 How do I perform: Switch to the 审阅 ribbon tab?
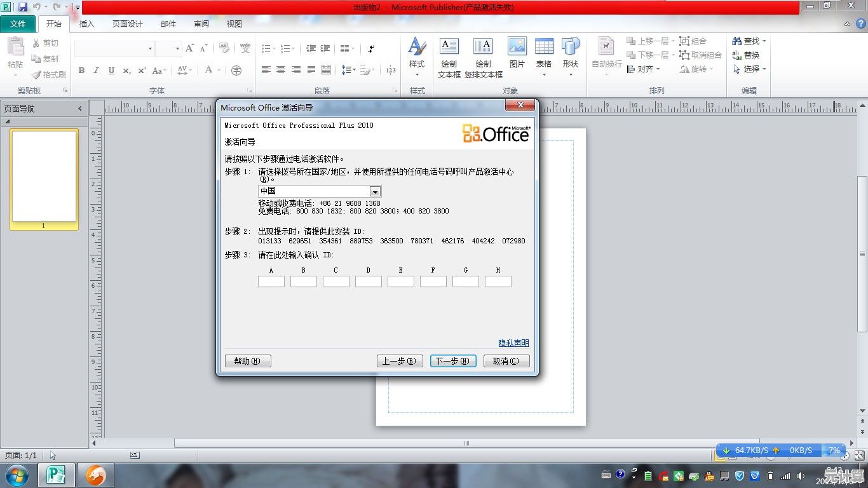(x=201, y=24)
